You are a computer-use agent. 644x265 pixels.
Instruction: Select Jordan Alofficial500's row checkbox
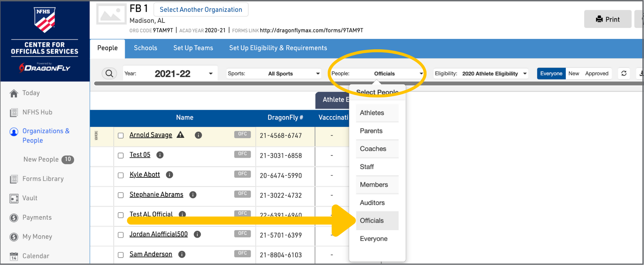tap(121, 235)
